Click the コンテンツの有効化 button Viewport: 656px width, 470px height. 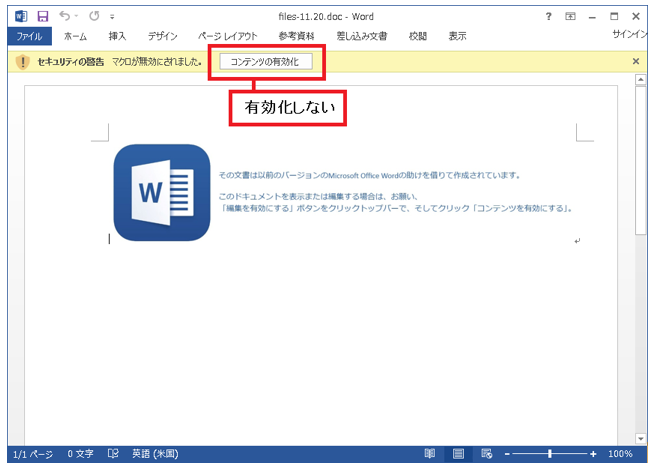[266, 62]
